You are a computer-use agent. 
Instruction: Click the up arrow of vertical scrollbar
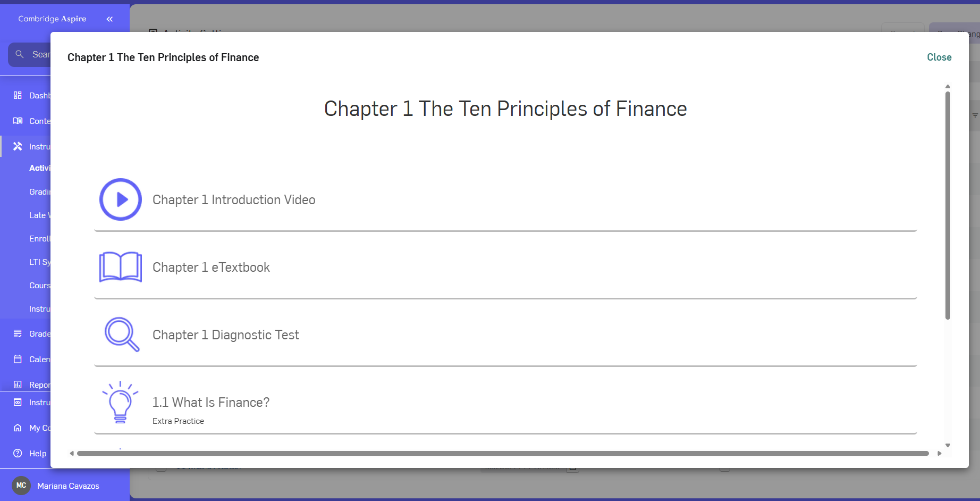pos(948,86)
